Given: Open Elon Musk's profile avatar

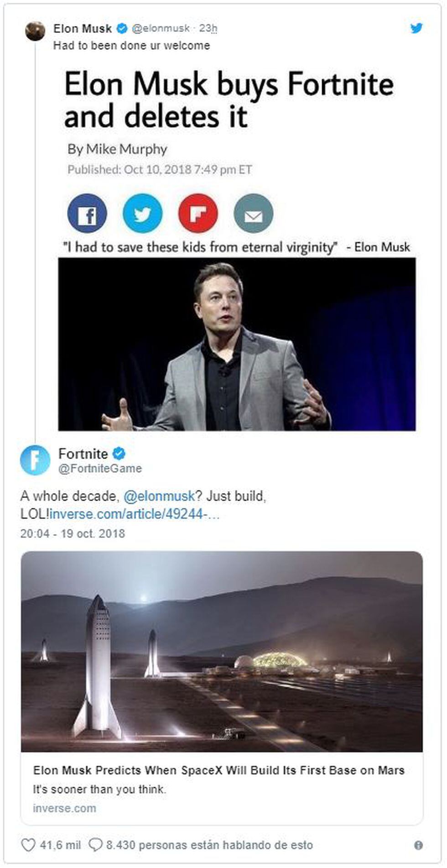Looking at the screenshot, I should point(36,31).
